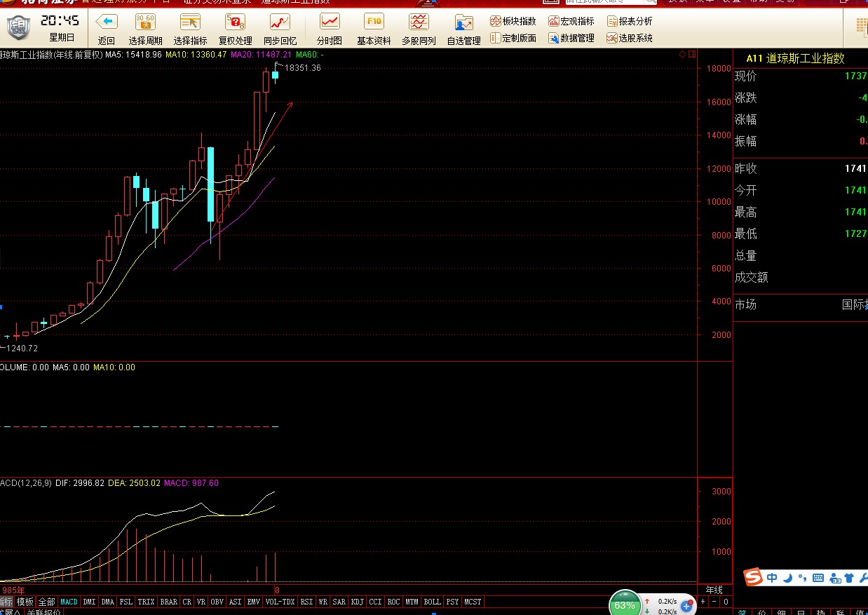Screen dimensions: 868x615
Task: Toggle Sogou punctuation mode
Action: (802, 579)
